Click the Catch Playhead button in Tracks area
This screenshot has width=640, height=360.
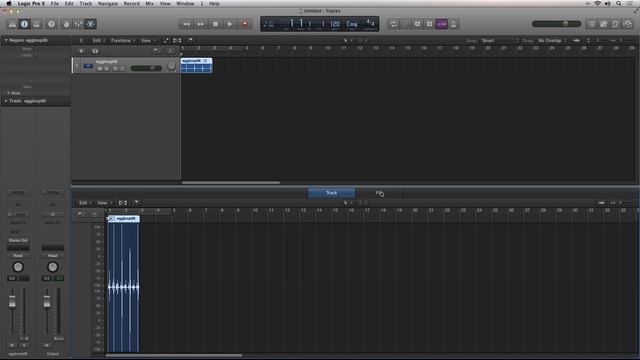(190, 40)
